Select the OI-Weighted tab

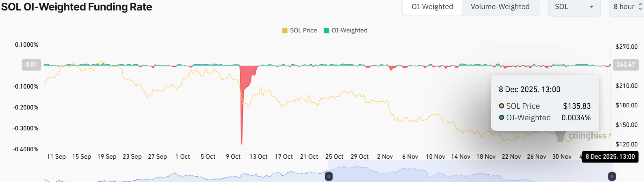432,7
